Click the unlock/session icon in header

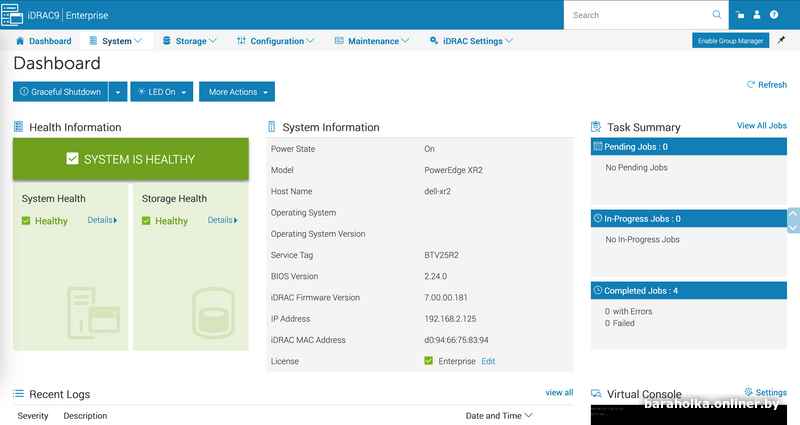tap(740, 15)
